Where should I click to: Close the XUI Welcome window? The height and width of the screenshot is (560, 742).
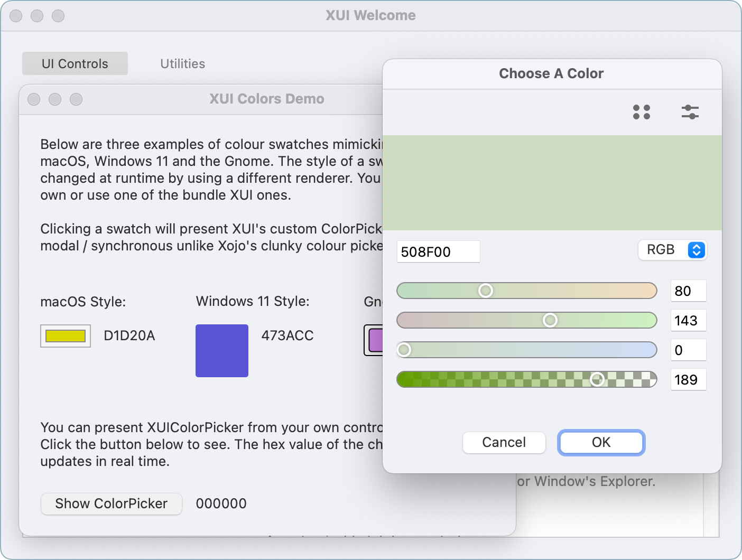click(x=16, y=16)
